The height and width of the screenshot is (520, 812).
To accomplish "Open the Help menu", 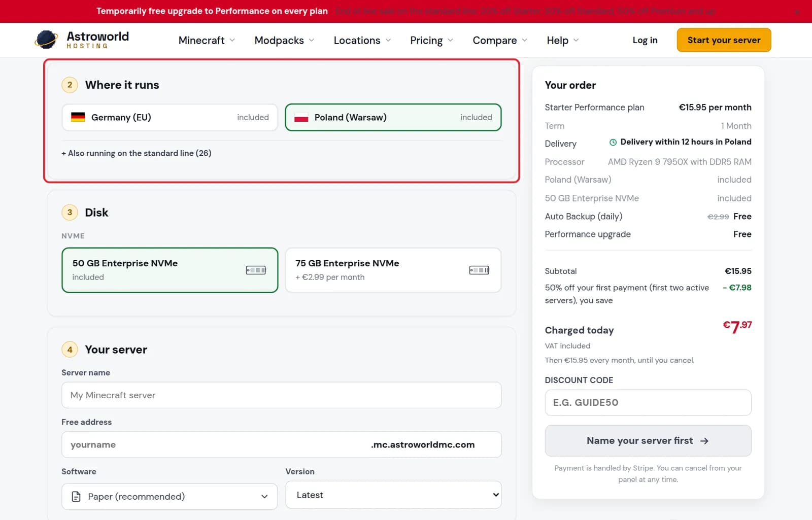I will 562,40.
